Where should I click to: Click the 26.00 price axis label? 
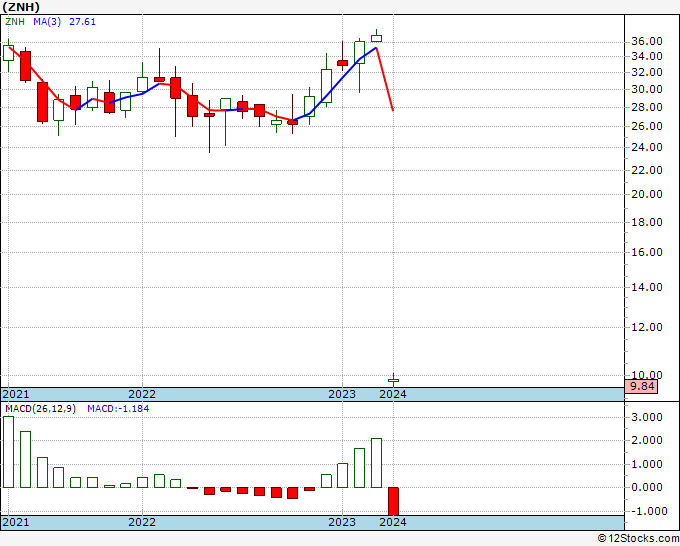(647, 126)
